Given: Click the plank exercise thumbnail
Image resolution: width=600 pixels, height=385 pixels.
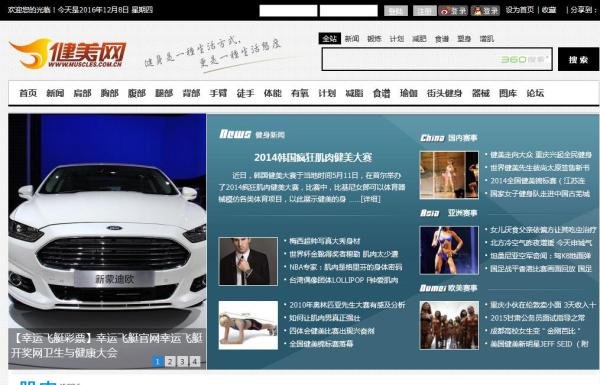Looking at the screenshot, I should (248, 325).
